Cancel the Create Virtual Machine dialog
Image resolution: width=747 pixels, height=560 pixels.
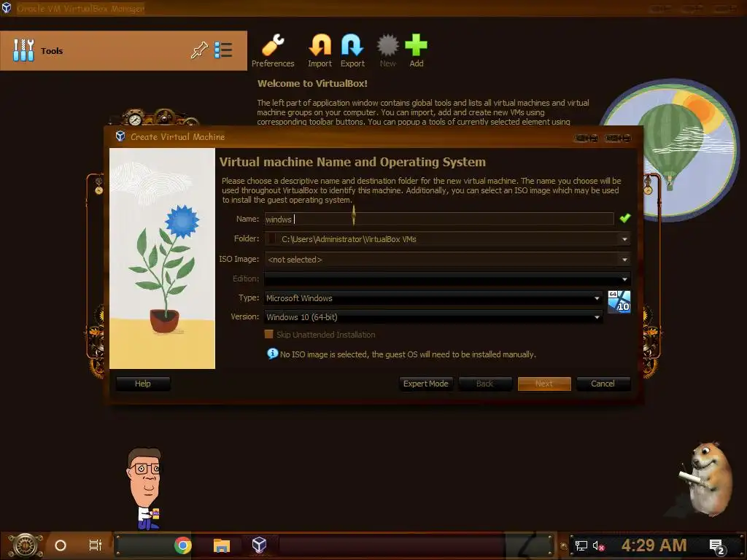603,384
